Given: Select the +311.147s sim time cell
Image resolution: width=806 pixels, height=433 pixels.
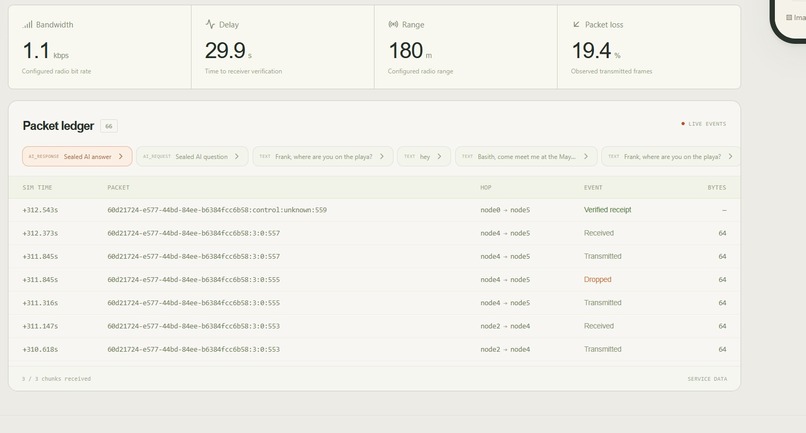Looking at the screenshot, I should pyautogui.click(x=40, y=326).
